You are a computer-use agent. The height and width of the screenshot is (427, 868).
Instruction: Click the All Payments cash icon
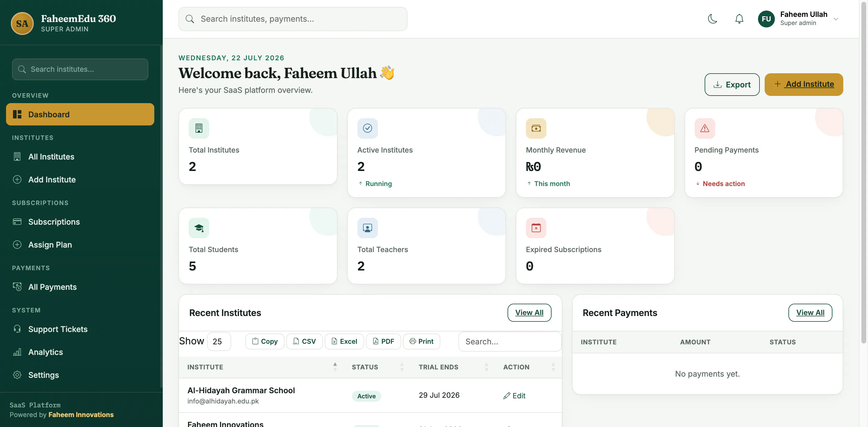click(17, 287)
